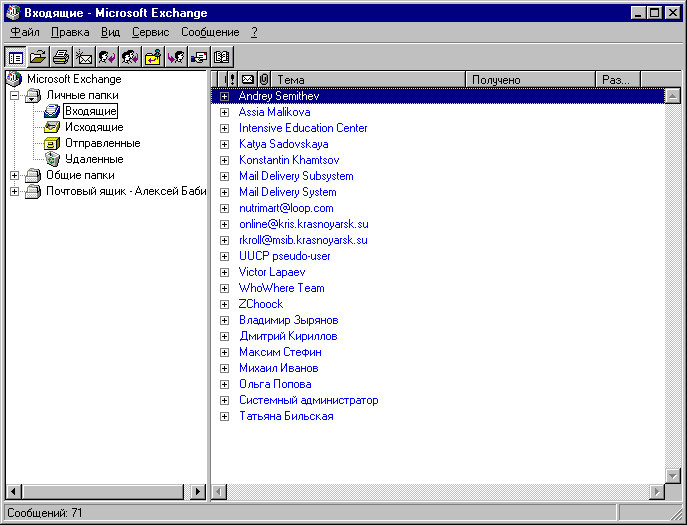This screenshot has width=687, height=525.
Task: Collapse the Личные папки tree node
Action: pyautogui.click(x=14, y=95)
